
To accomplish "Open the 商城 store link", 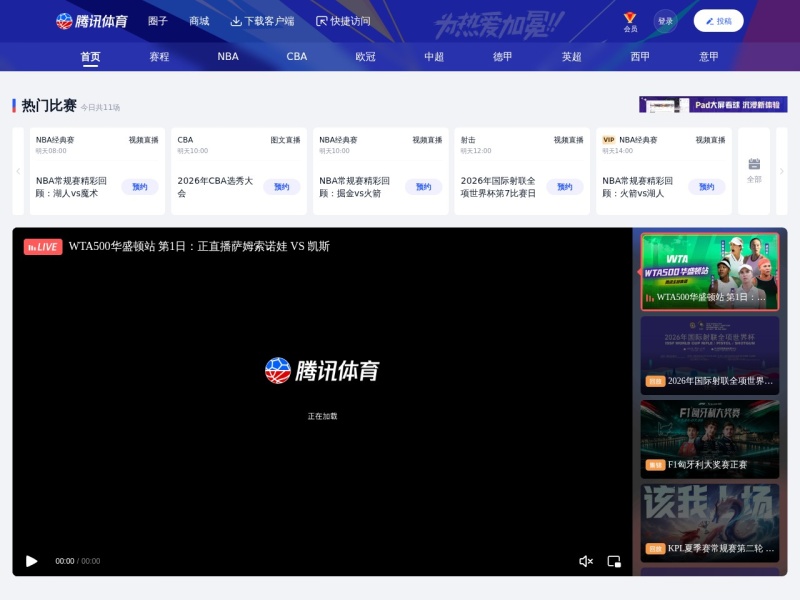I will 199,21.
